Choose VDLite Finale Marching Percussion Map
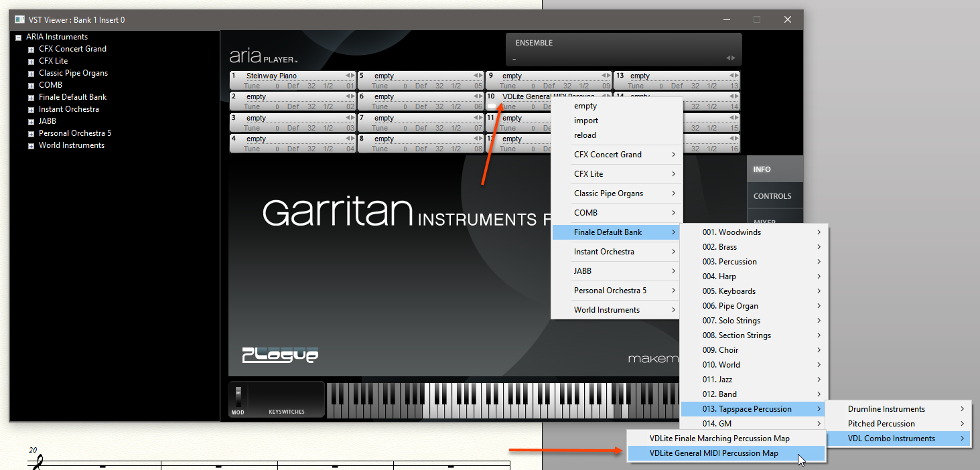This screenshot has height=470, width=980. click(x=719, y=439)
